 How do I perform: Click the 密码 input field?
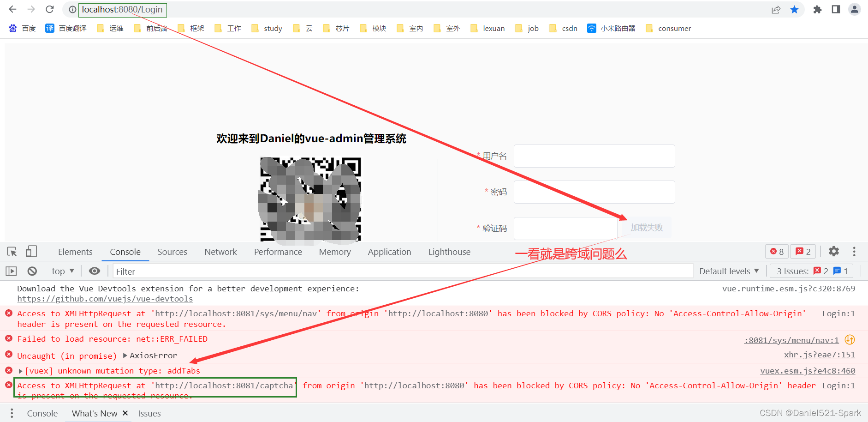point(594,192)
